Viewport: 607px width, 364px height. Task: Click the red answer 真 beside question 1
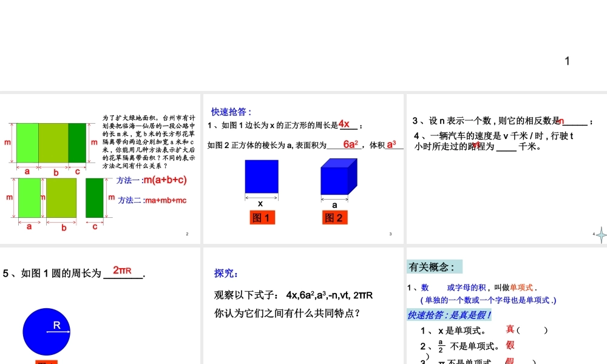coord(510,329)
